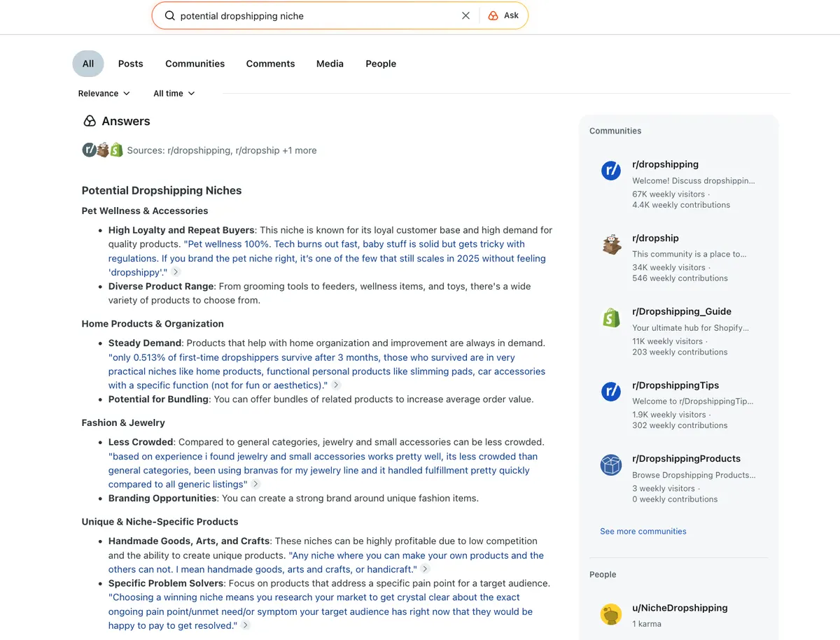Click the sources avatar stack
This screenshot has height=640, width=840.
(102, 150)
